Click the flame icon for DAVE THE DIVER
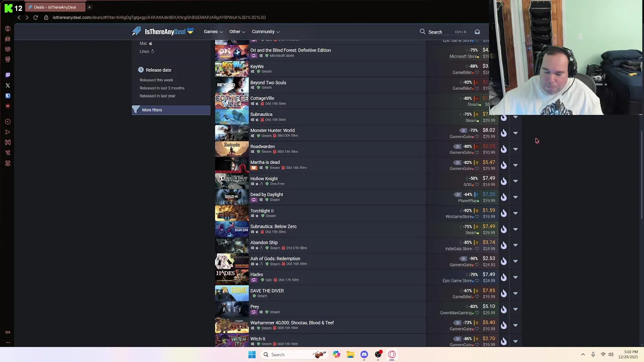The image size is (644, 362). [x=504, y=293]
